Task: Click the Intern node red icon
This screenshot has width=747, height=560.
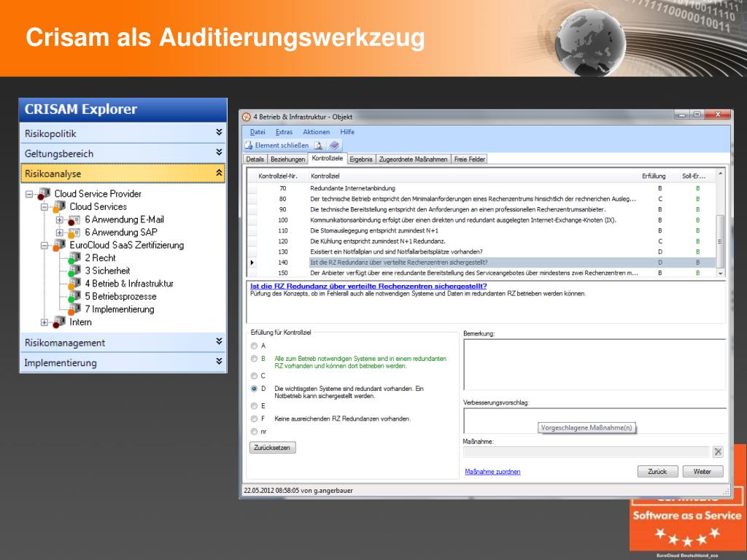Action: pyautogui.click(x=59, y=322)
